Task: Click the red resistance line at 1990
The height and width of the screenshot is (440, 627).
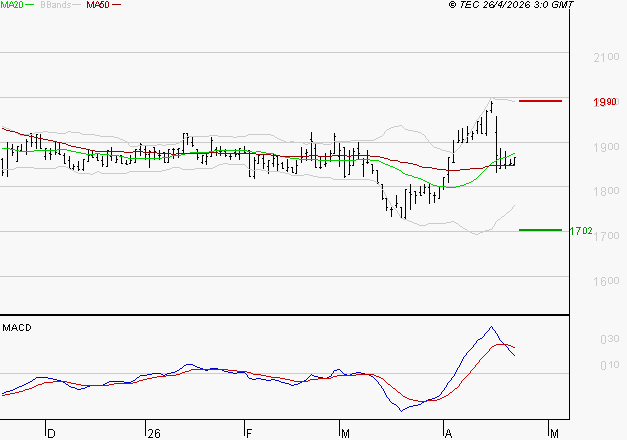Action: (540, 101)
